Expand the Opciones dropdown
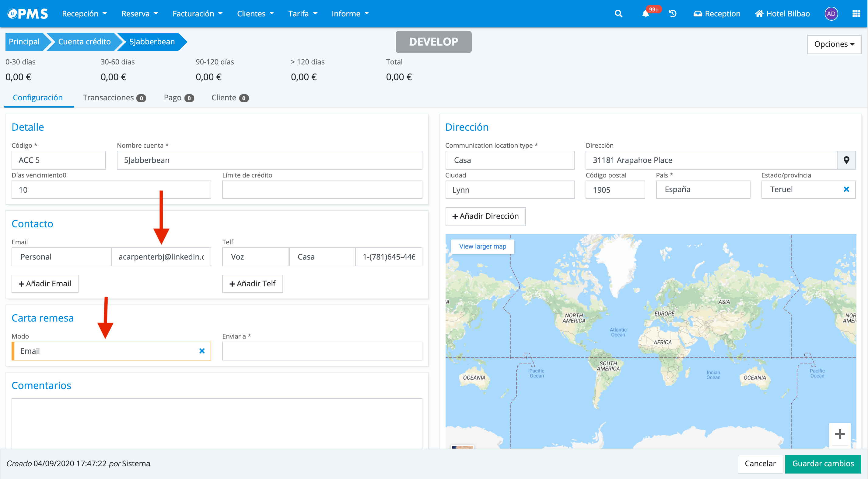Screen dimensions: 868x479 coord(834,44)
